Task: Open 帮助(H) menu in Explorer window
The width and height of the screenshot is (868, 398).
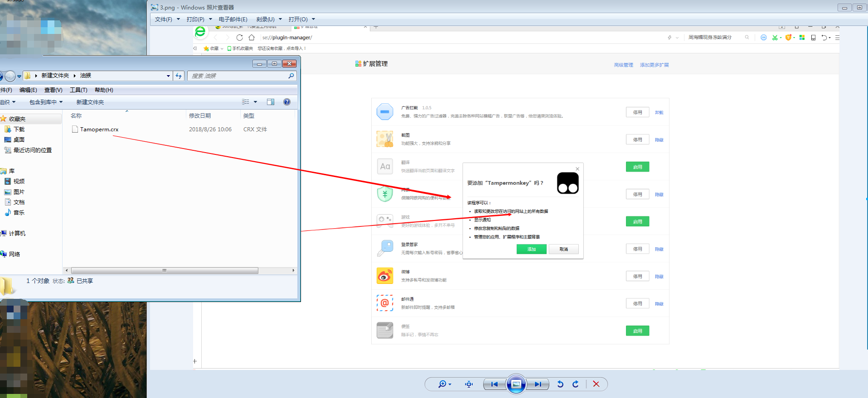Action: tap(104, 90)
